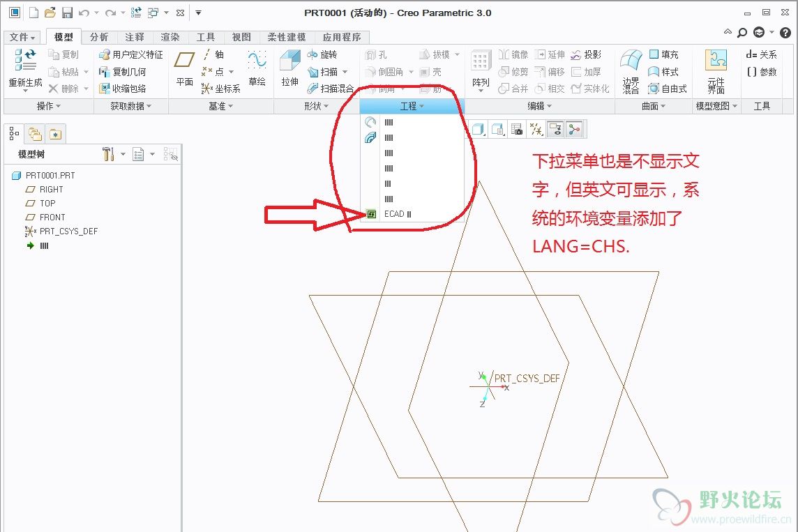Toggle spin center display
This screenshot has width=798, height=532.
pos(575,129)
